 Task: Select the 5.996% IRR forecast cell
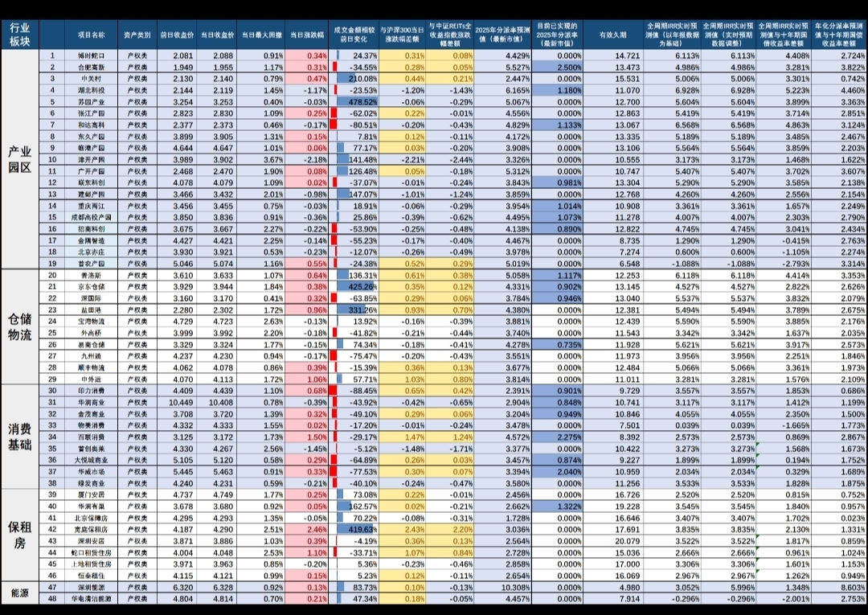(728, 588)
